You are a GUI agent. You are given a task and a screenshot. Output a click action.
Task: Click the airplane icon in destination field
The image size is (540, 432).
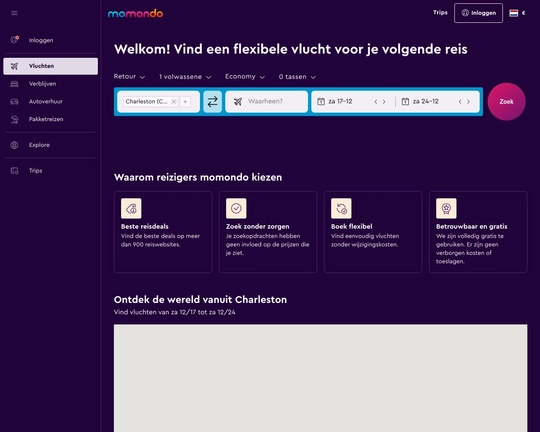coord(238,102)
